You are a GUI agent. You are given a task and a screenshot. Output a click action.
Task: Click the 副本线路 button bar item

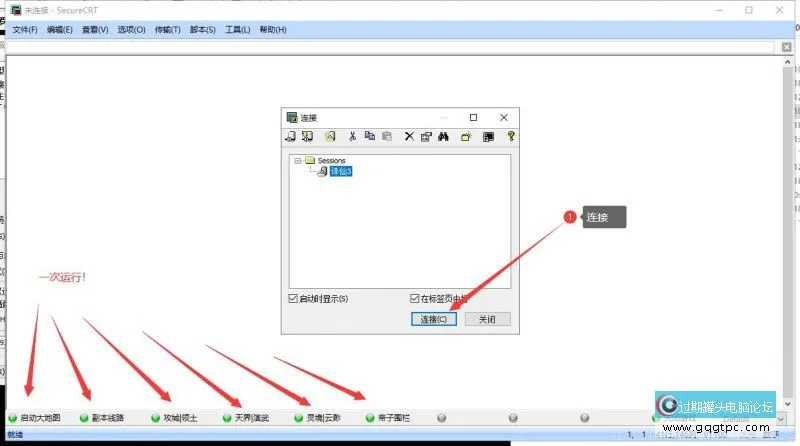pyautogui.click(x=102, y=418)
